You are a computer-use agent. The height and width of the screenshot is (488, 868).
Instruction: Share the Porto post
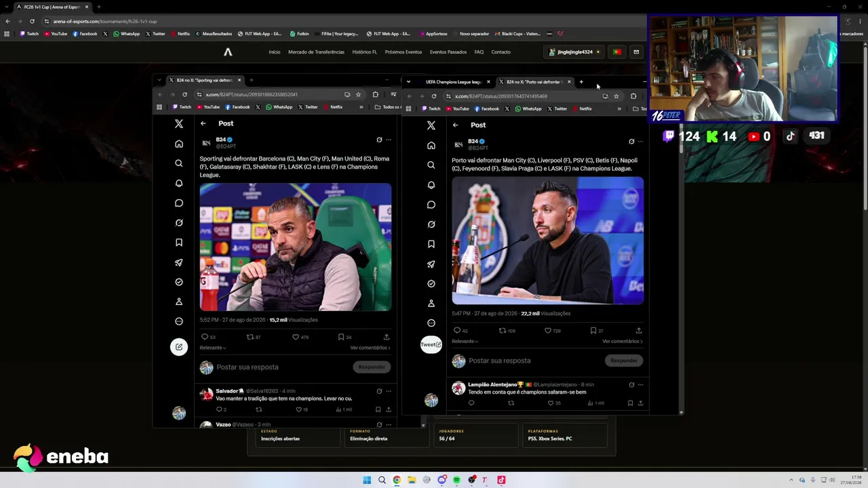click(639, 331)
